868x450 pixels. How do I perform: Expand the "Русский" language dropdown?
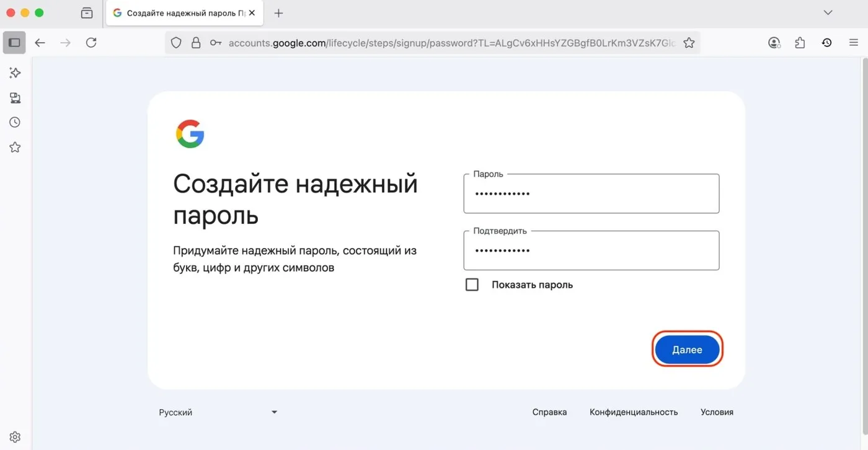(218, 412)
